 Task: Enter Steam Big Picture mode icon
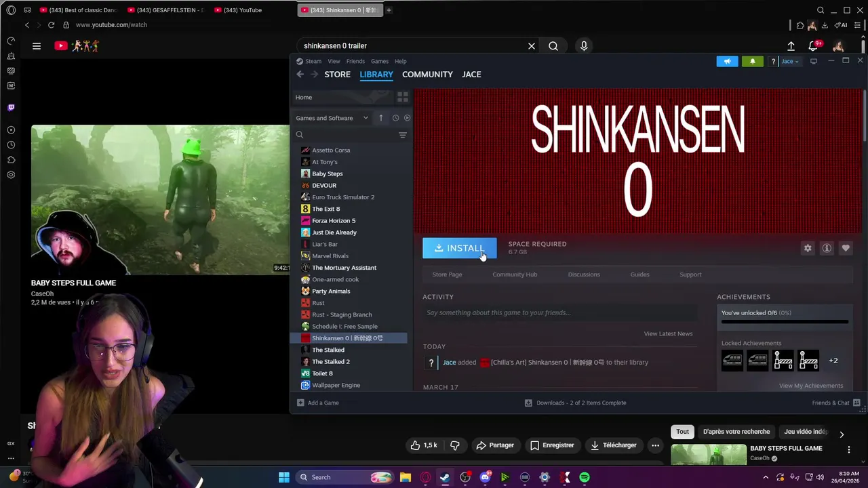click(x=814, y=61)
